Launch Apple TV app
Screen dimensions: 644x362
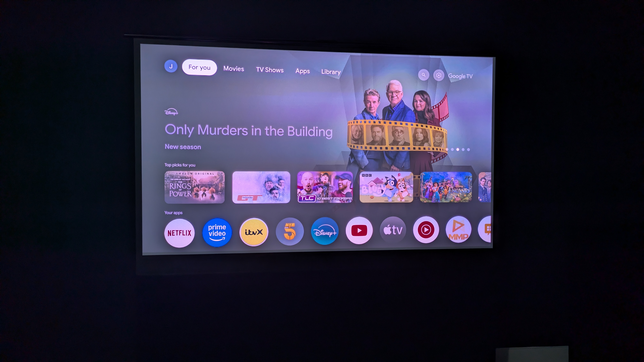(x=392, y=230)
